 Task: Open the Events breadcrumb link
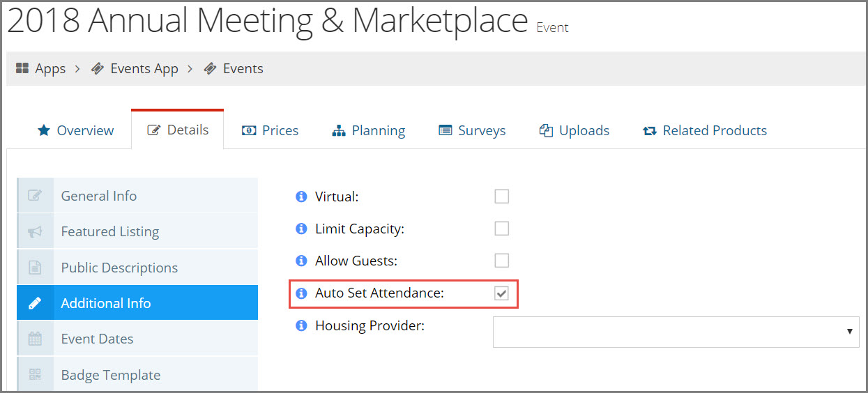(233, 68)
